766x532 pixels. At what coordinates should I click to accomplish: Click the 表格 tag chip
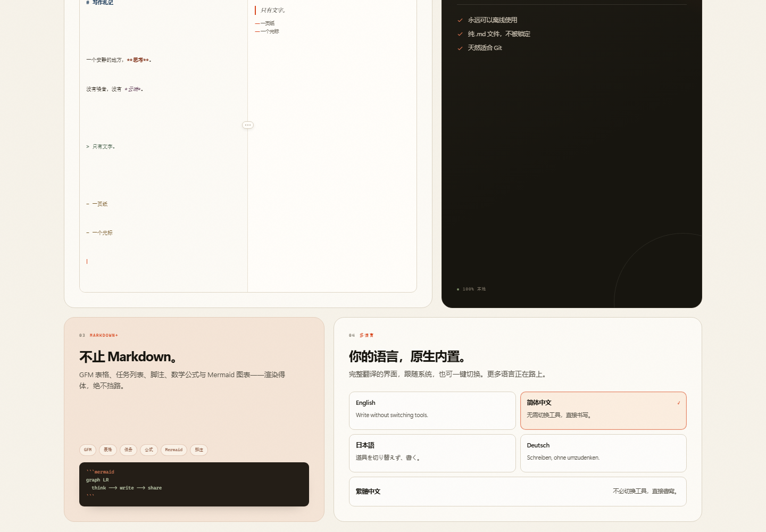click(108, 450)
